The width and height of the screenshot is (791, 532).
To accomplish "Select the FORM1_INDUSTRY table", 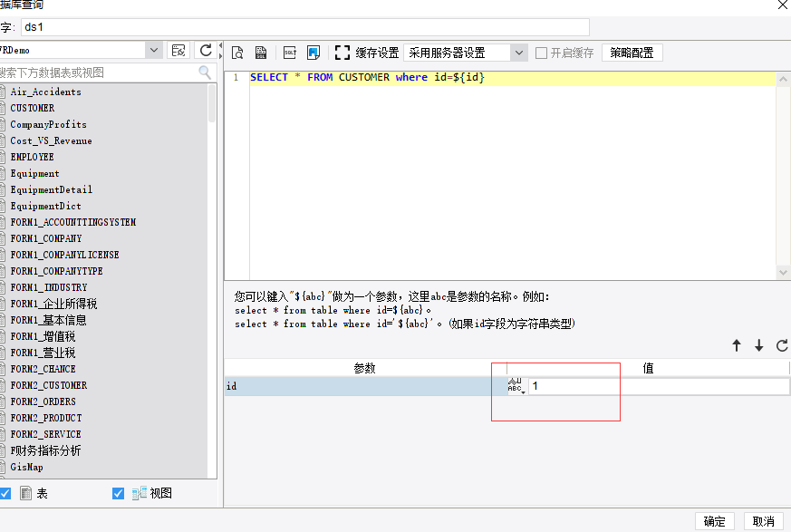I will (x=48, y=287).
